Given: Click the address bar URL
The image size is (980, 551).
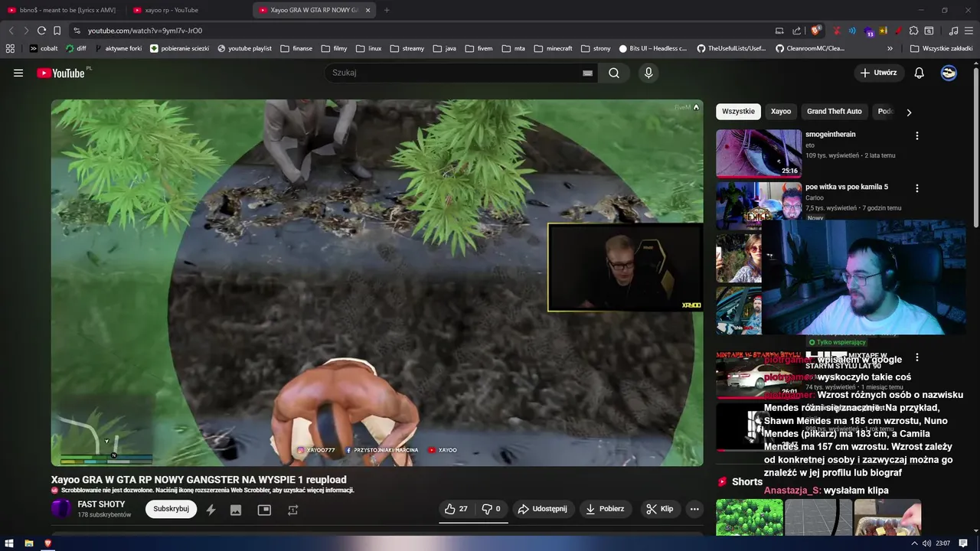Looking at the screenshot, I should (145, 31).
